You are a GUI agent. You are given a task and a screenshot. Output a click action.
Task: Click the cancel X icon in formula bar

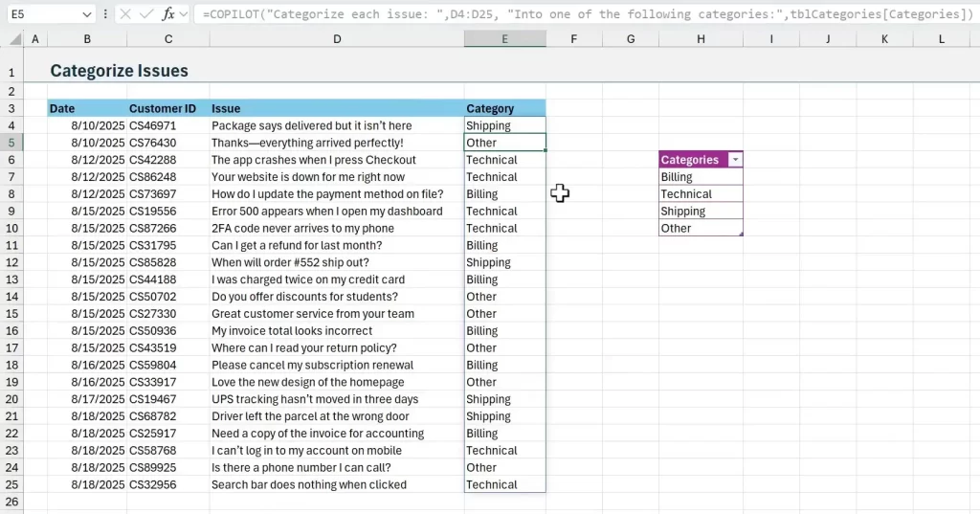click(125, 14)
